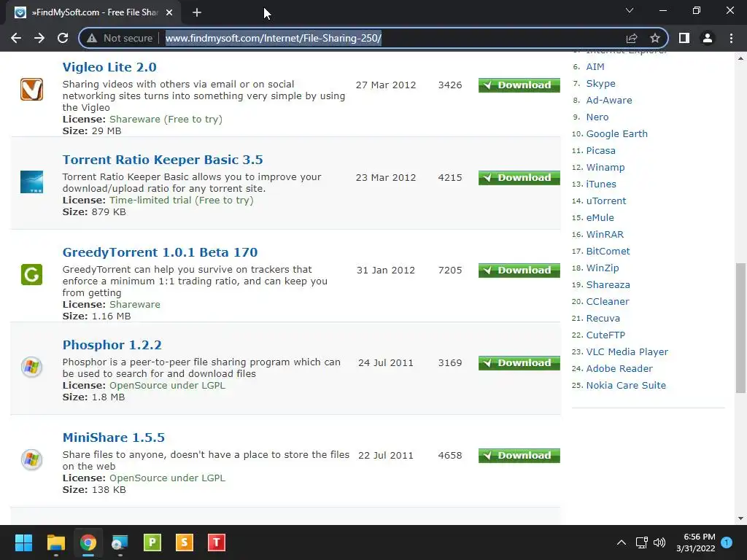
Task: Click the red T taskbar app icon
Action: 216,542
